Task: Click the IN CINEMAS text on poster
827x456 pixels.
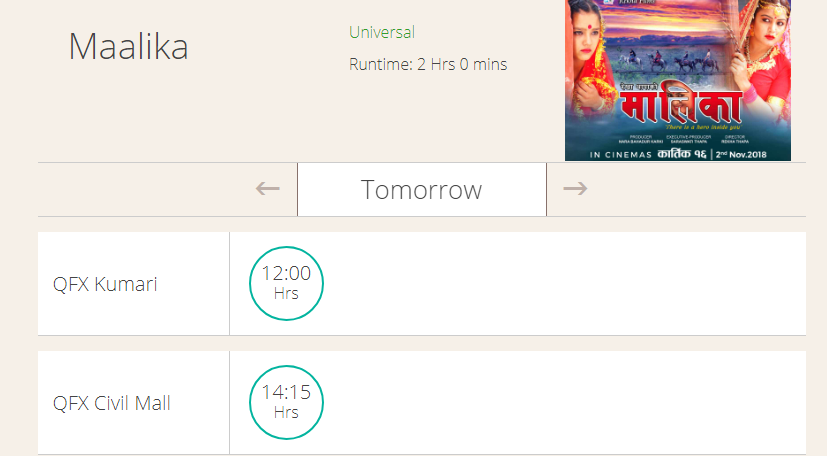Action: click(x=621, y=155)
